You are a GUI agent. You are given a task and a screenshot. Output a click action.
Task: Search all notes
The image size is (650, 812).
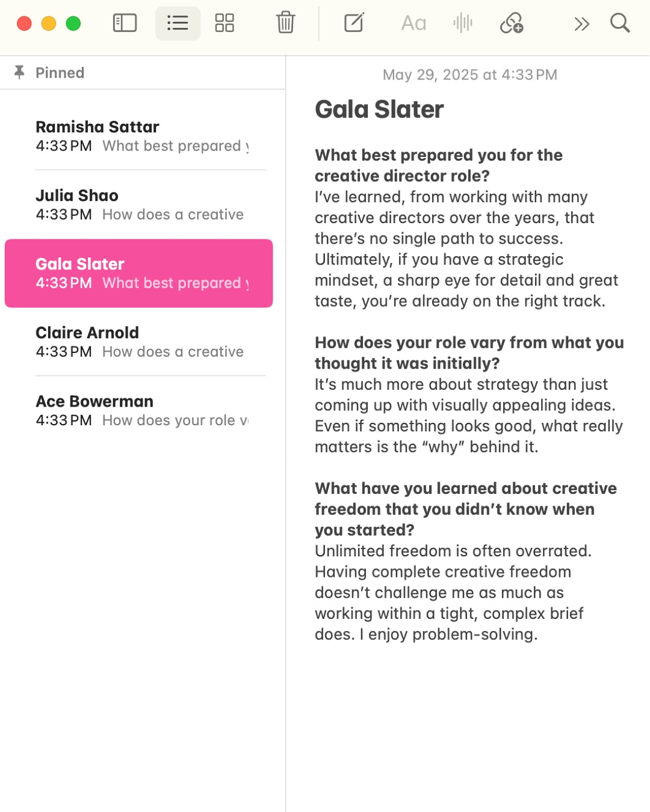click(x=619, y=23)
